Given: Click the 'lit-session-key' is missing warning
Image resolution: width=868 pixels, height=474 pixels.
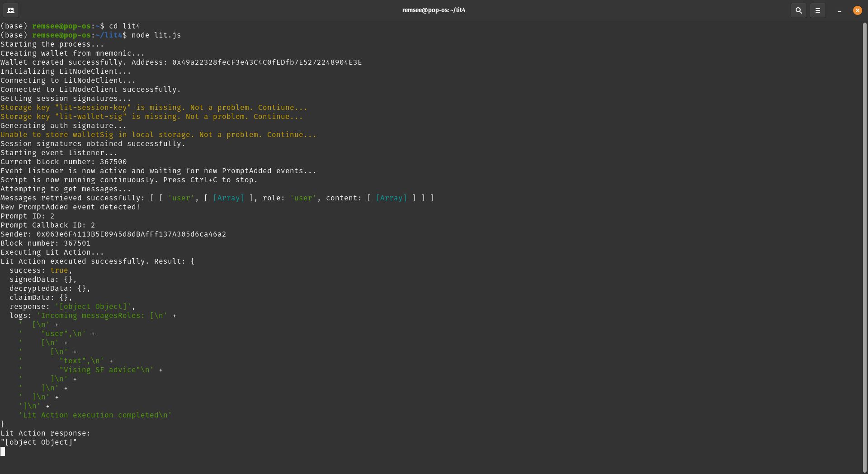Looking at the screenshot, I should pyautogui.click(x=154, y=108).
